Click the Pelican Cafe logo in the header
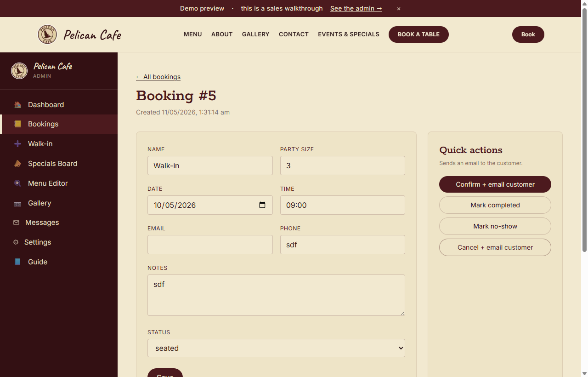The height and width of the screenshot is (377, 588). click(79, 34)
